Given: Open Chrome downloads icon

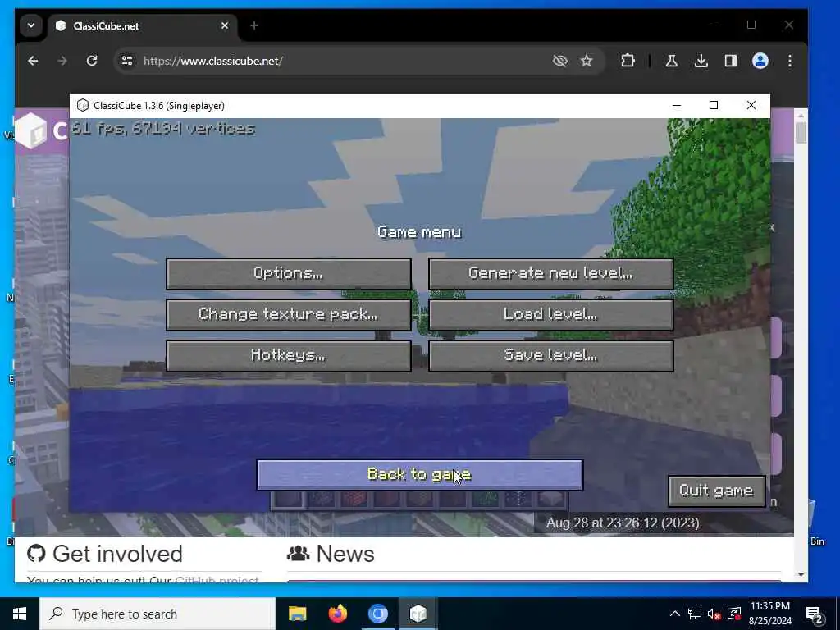Looking at the screenshot, I should point(701,61).
